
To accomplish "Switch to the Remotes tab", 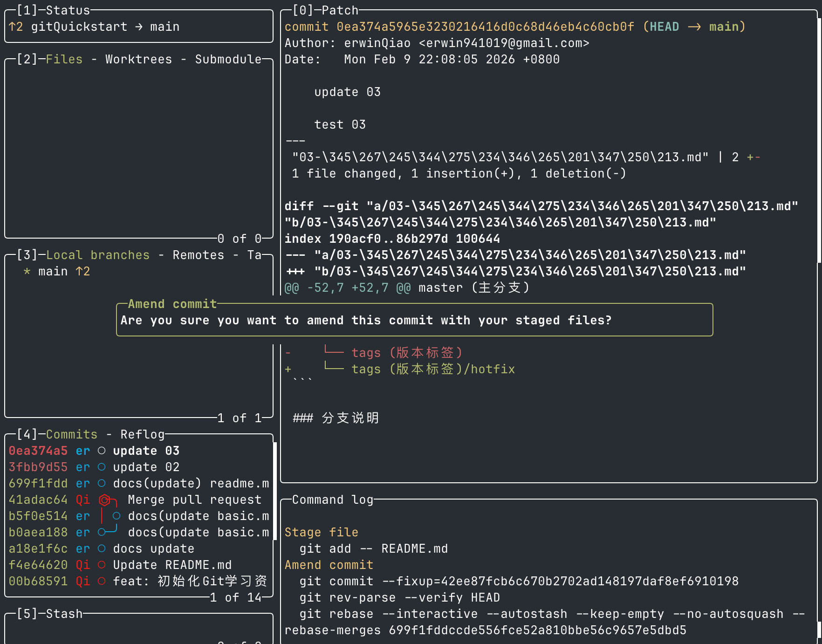I will click(x=198, y=255).
